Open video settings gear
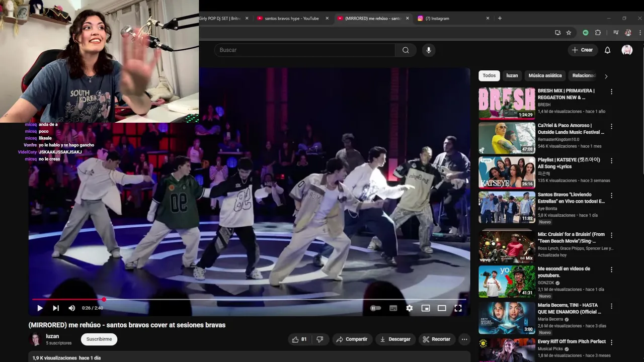644x362 pixels. [410, 308]
